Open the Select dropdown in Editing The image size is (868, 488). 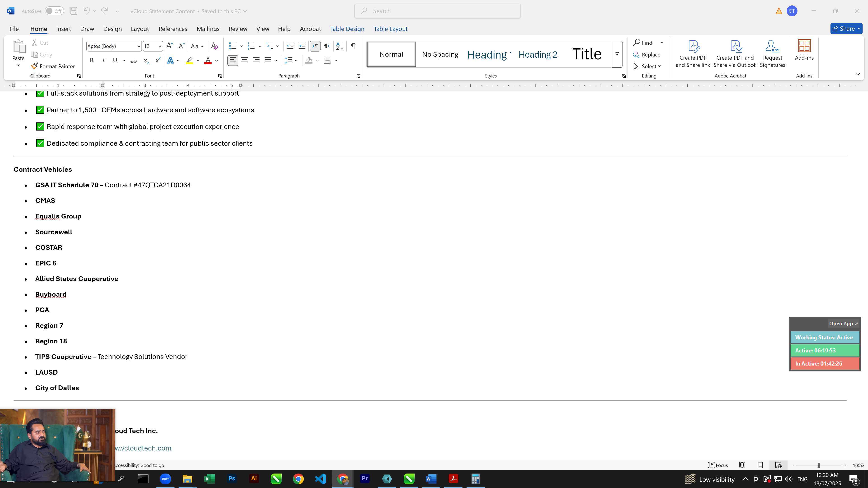(x=647, y=66)
